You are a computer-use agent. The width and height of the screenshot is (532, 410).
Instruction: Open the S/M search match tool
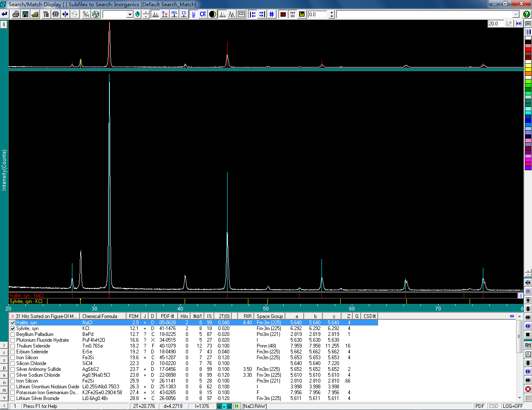(x=86, y=14)
